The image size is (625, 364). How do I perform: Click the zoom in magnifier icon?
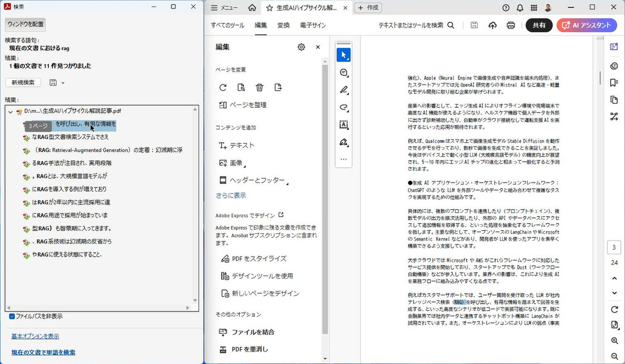click(614, 341)
